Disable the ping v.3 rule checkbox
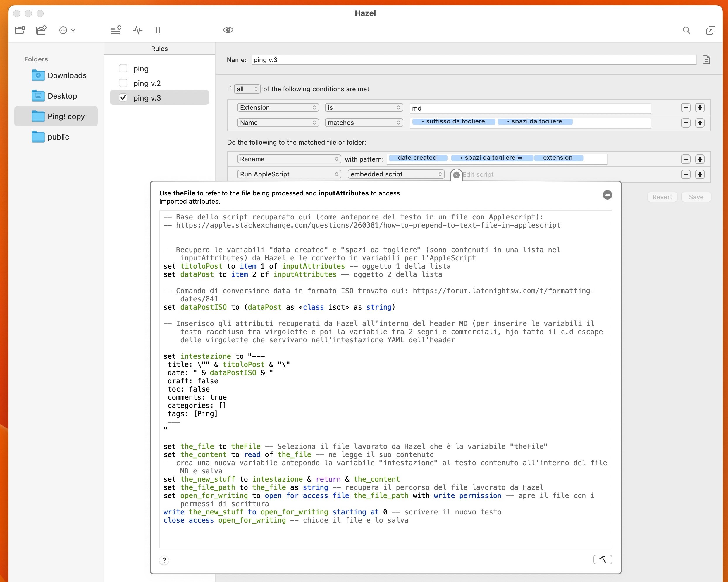 [123, 98]
